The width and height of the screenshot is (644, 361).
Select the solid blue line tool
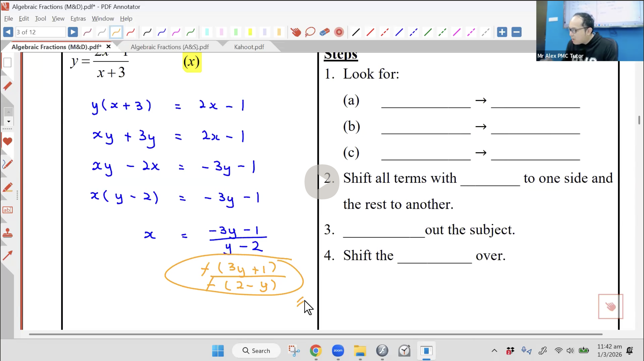click(399, 32)
